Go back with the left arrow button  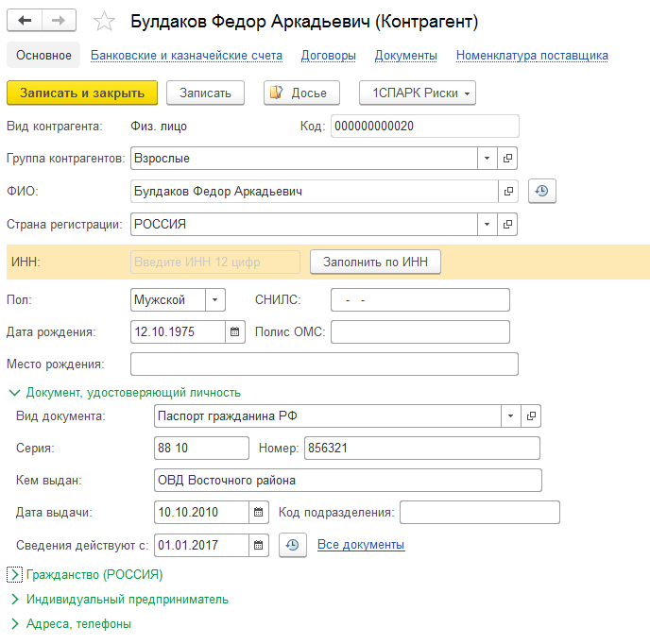tap(25, 21)
